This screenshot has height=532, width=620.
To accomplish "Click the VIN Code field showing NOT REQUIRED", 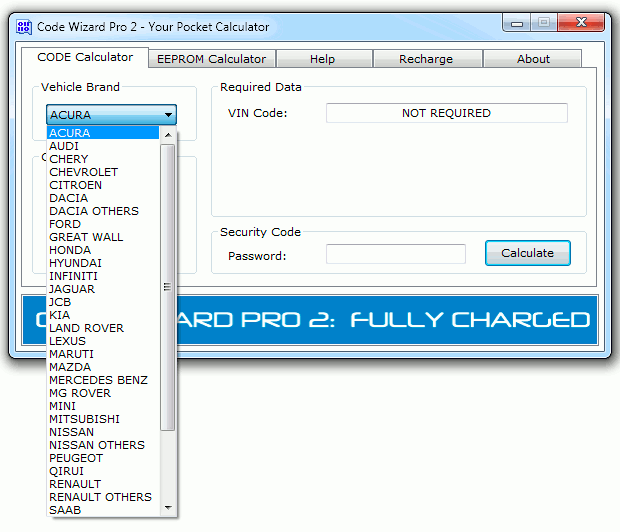I will 446,113.
